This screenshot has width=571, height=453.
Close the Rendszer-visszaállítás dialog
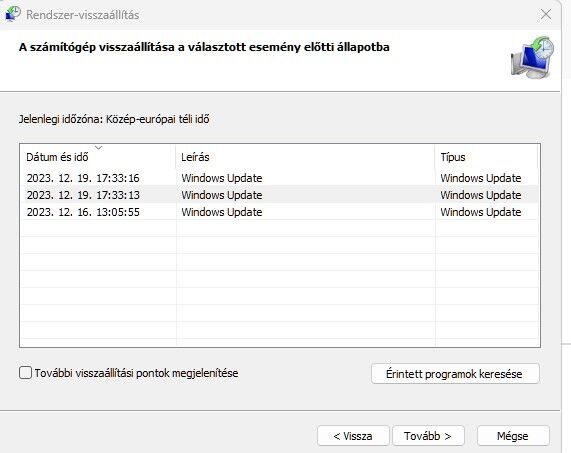pyautogui.click(x=546, y=15)
